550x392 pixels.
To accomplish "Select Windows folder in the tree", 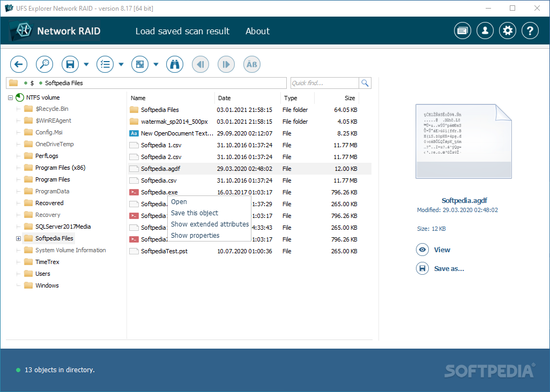I will click(47, 285).
